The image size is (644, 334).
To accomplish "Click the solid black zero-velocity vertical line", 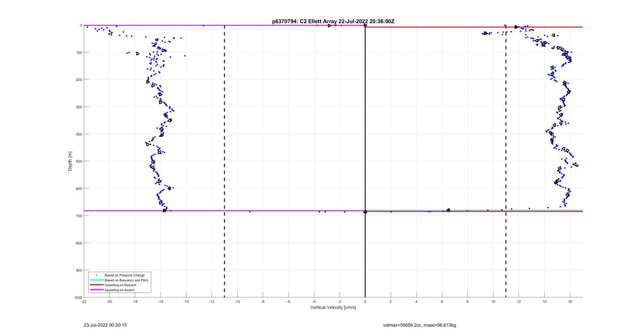I will (365, 161).
